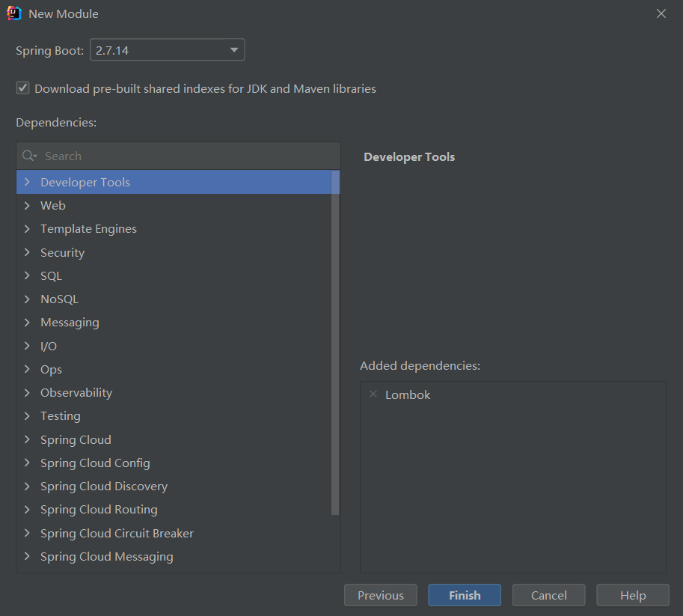Expand the Spring Cloud Config category
The height and width of the screenshot is (616, 683).
point(27,463)
